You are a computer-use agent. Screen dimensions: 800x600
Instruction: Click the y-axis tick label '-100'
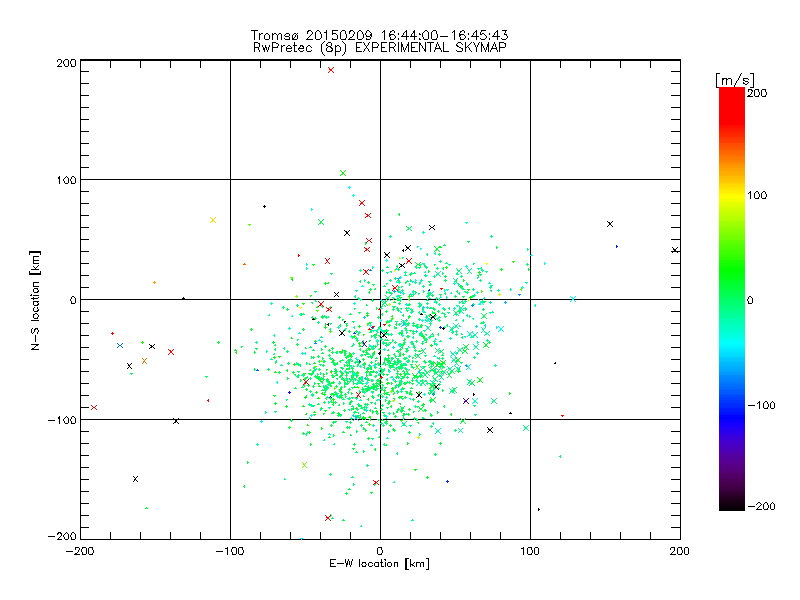[x=62, y=420]
